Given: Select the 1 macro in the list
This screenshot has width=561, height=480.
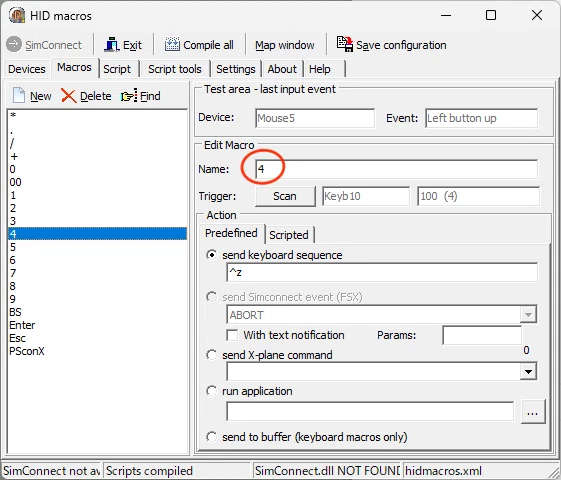Looking at the screenshot, I should pyautogui.click(x=97, y=195).
